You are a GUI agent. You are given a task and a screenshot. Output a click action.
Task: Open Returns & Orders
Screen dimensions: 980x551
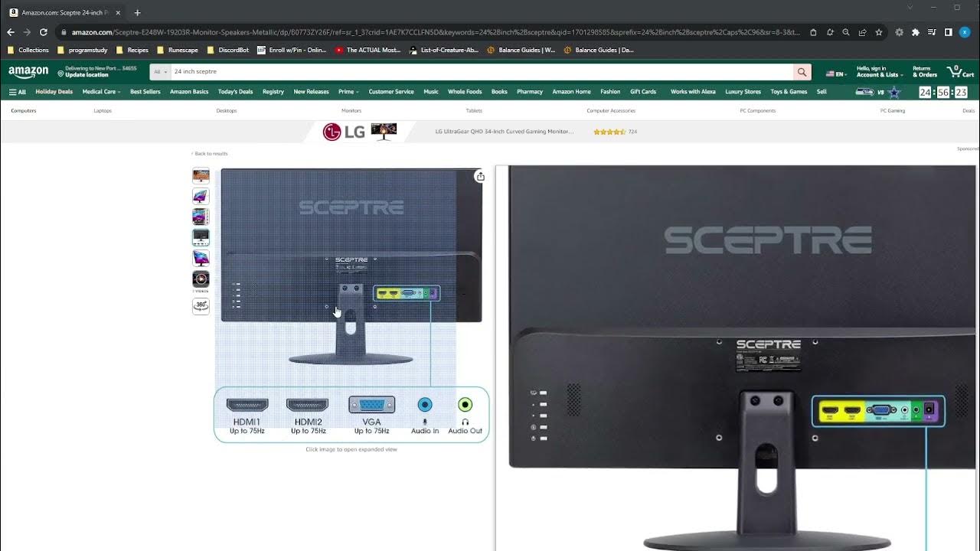click(x=925, y=72)
